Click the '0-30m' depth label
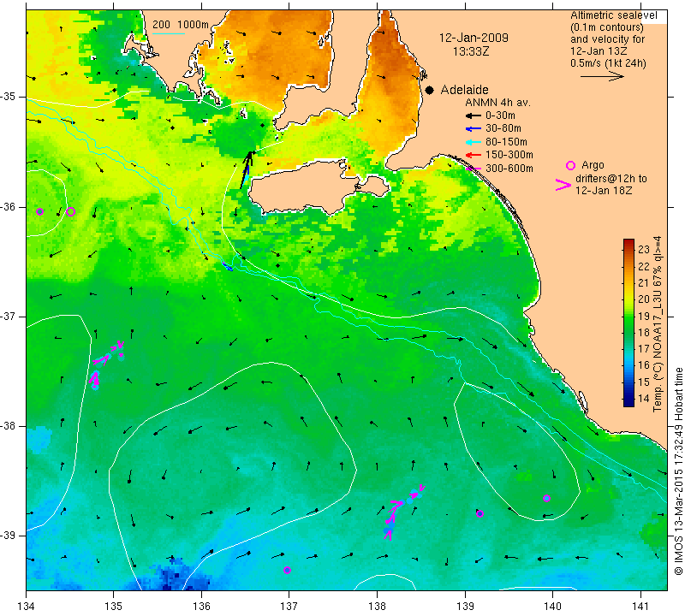 click(x=500, y=115)
